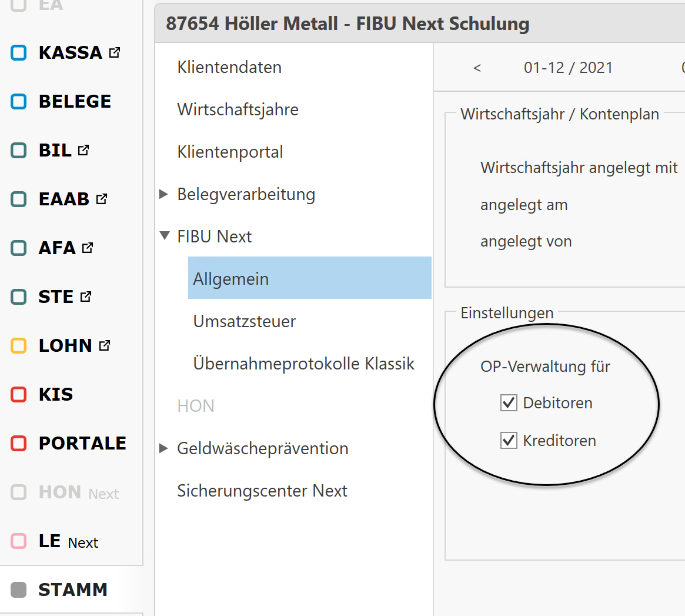Click the 01-12 / 2021 period label
This screenshot has width=685, height=616.
point(568,68)
